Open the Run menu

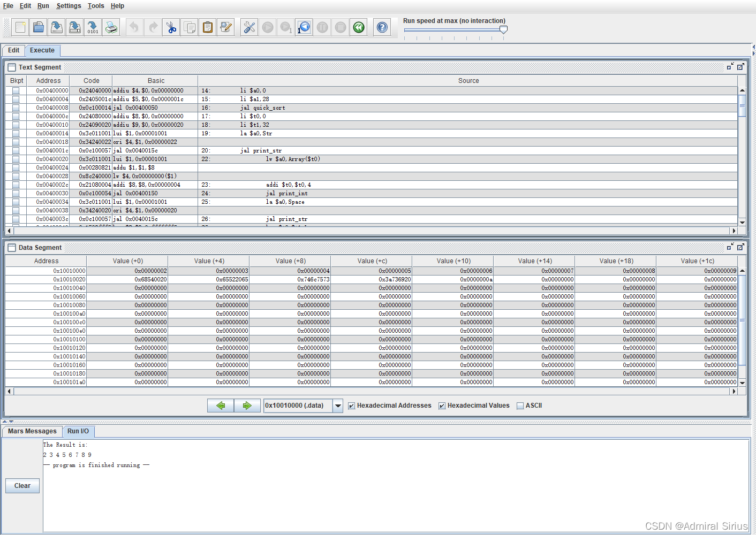point(43,6)
